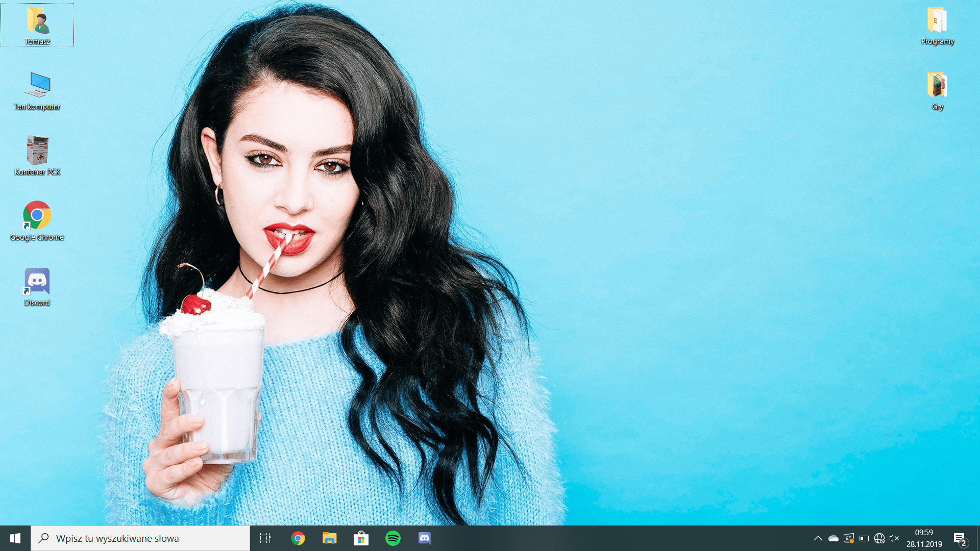This screenshot has width=980, height=551.
Task: Open the network status tray icon
Action: [x=879, y=538]
